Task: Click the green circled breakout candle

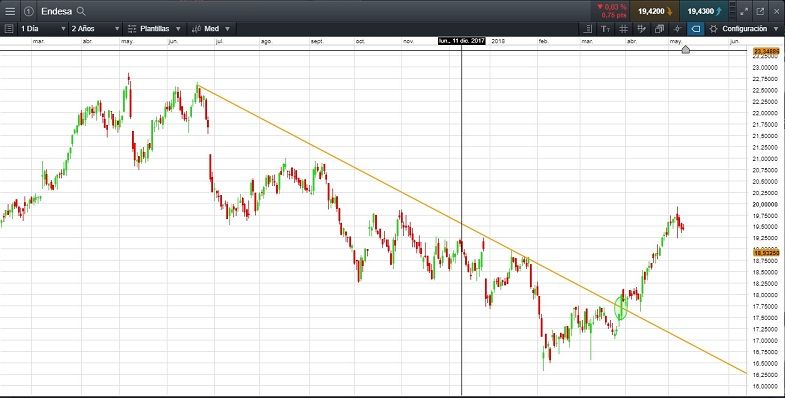Action: coord(621,307)
